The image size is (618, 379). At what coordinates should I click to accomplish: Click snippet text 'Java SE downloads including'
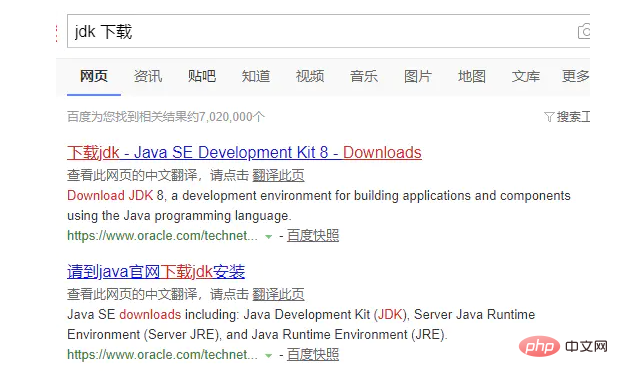coord(153,314)
